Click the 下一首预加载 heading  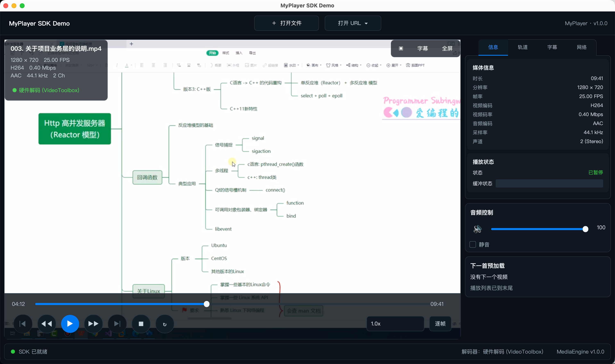[487, 266]
